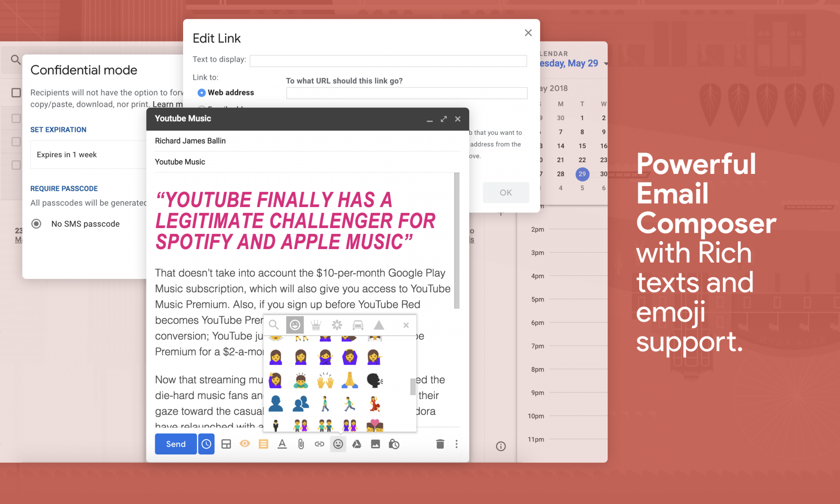
Task: Toggle the emoji smiley icon in compose toolbar
Action: (338, 444)
